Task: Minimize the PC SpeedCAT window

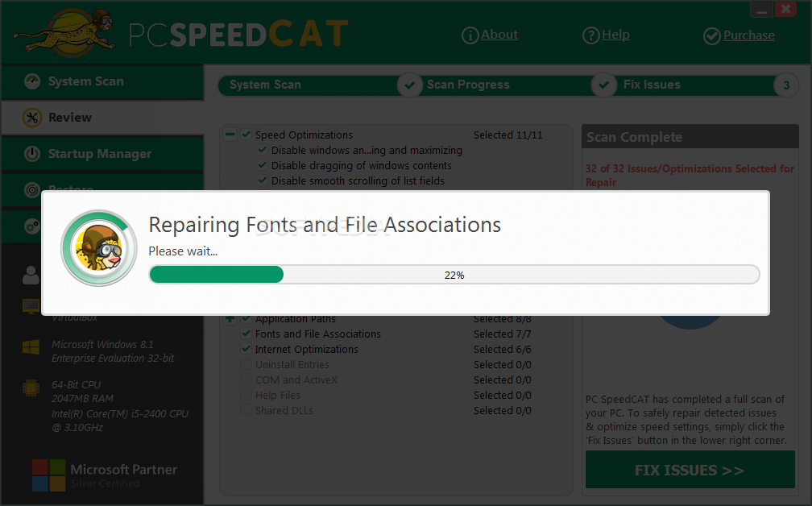Action: click(x=761, y=10)
